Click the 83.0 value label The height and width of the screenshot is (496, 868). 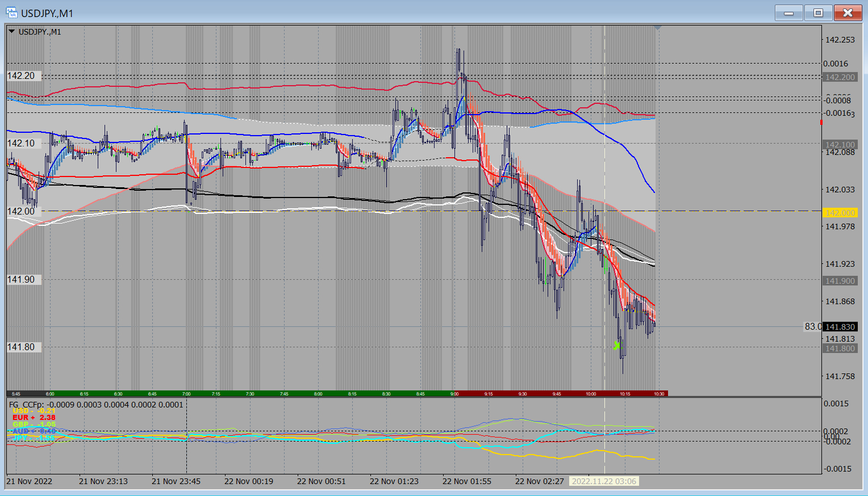tap(813, 327)
